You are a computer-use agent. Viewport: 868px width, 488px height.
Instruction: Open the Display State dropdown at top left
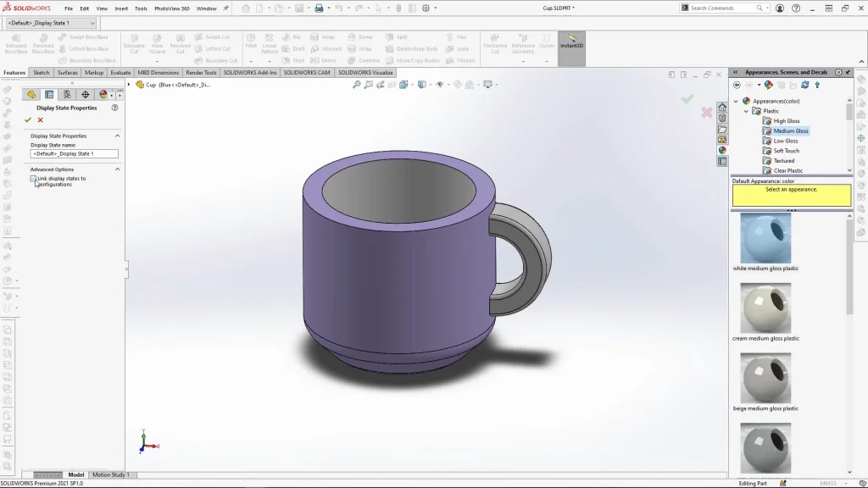point(92,23)
